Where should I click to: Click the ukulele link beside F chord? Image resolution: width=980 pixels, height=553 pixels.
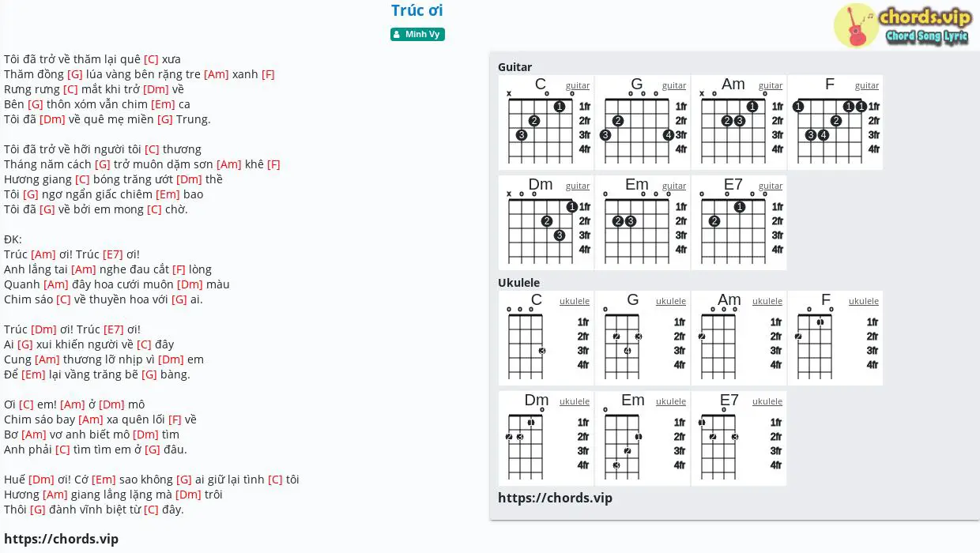(x=864, y=302)
